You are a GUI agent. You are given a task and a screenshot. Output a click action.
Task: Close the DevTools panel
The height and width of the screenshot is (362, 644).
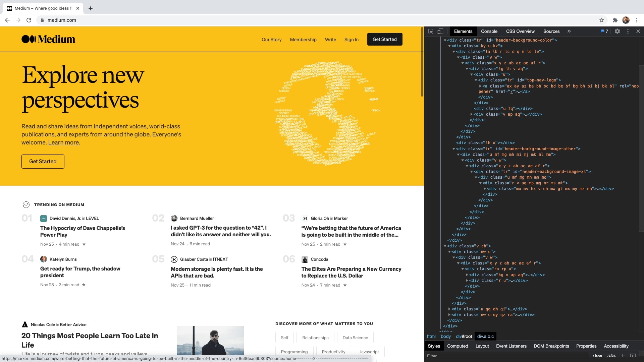coord(638,31)
